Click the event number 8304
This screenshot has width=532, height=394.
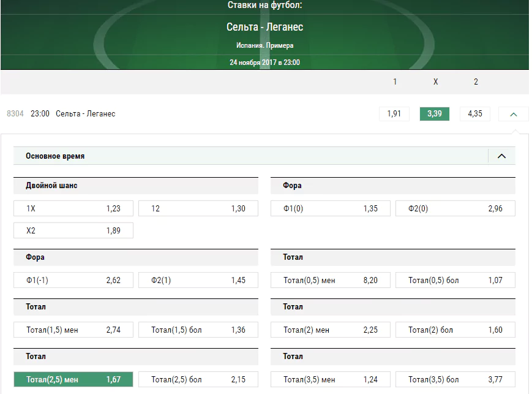coord(15,114)
